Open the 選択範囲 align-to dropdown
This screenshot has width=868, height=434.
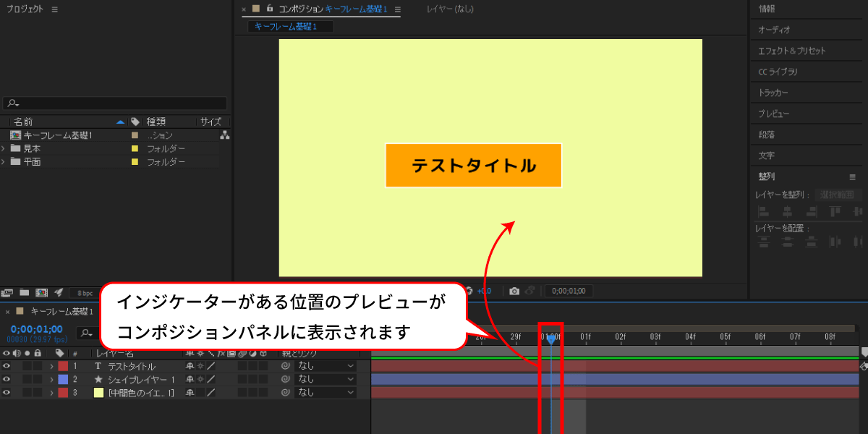(x=838, y=195)
